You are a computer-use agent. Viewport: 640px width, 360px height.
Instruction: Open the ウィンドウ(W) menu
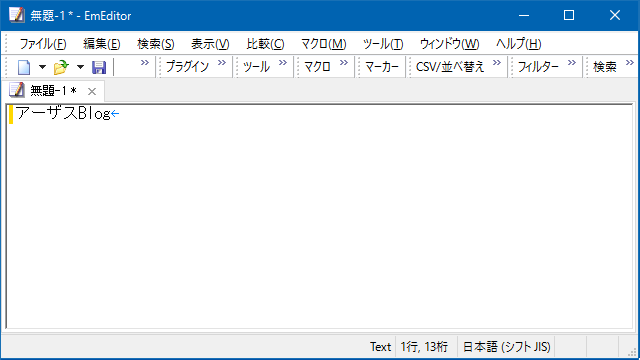[x=449, y=44]
